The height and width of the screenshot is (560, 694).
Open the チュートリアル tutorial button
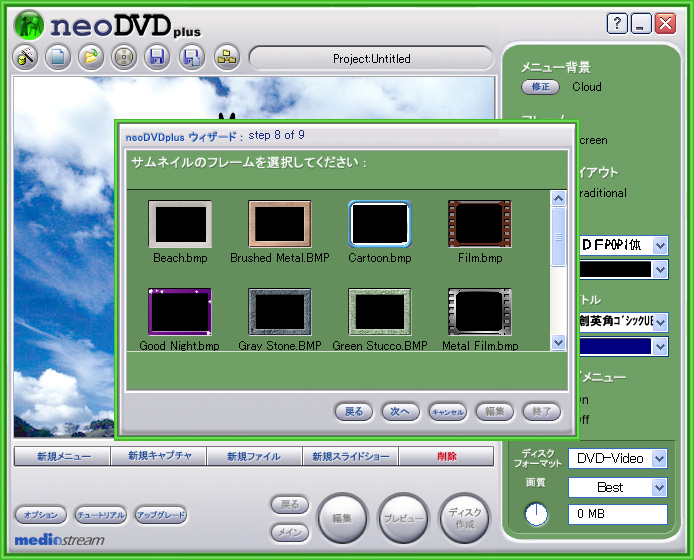coord(100,515)
